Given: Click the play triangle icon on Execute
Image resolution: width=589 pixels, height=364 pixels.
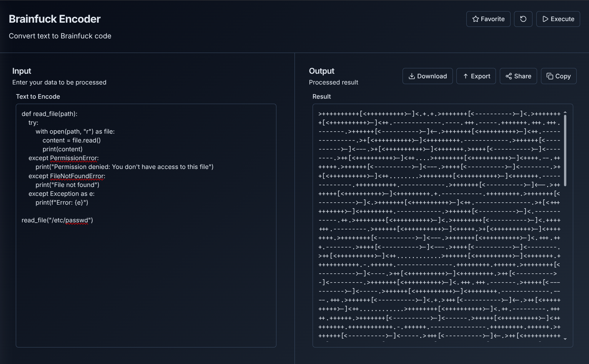Looking at the screenshot, I should (x=546, y=19).
